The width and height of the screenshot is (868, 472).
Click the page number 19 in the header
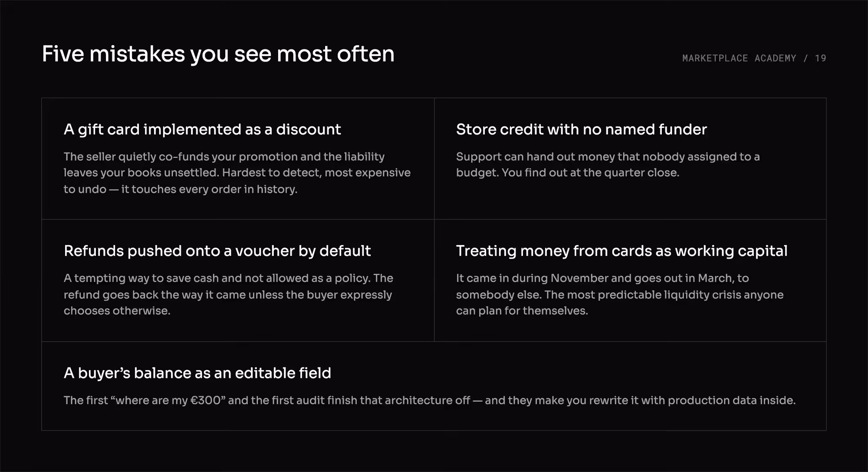820,58
